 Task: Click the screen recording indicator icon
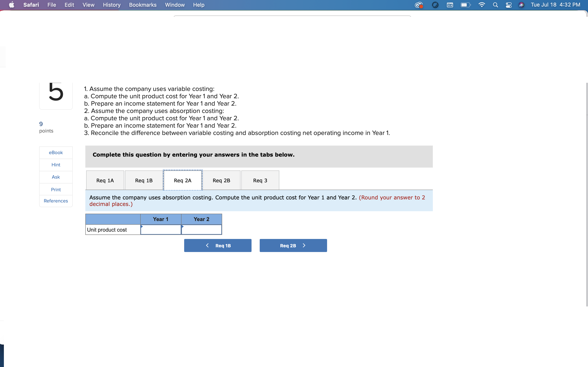(x=419, y=5)
